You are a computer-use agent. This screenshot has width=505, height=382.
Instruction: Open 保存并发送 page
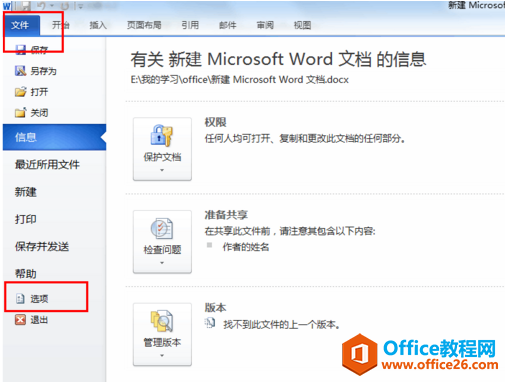(x=42, y=247)
